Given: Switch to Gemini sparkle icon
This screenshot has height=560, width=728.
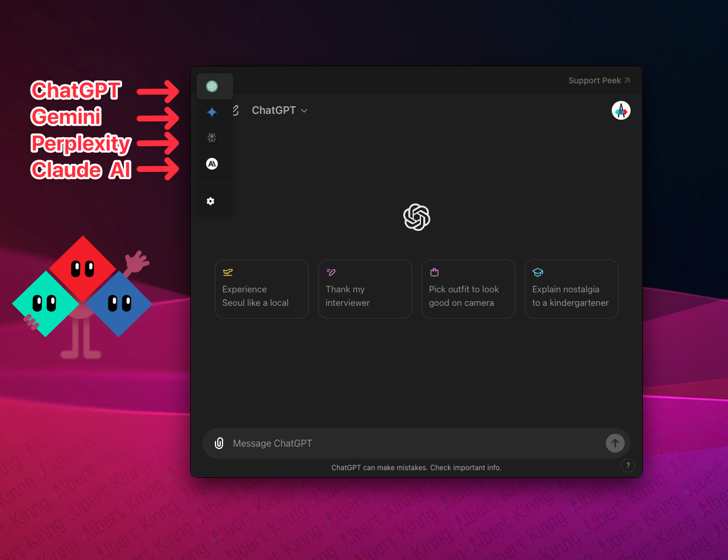Looking at the screenshot, I should pyautogui.click(x=212, y=112).
